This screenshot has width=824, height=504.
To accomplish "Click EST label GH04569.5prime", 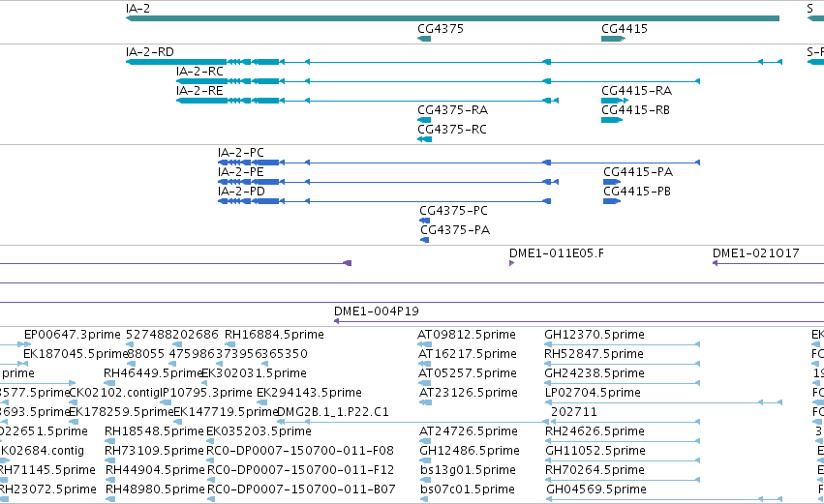I will click(x=596, y=490).
